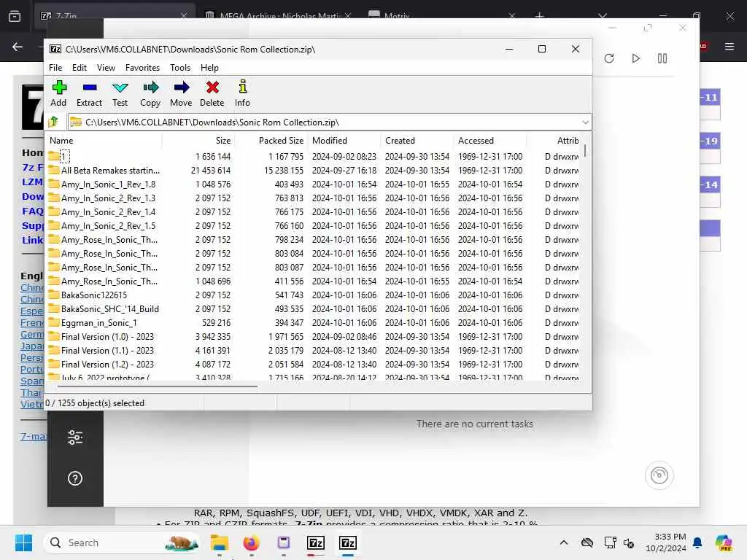Open the File menu

(55, 68)
